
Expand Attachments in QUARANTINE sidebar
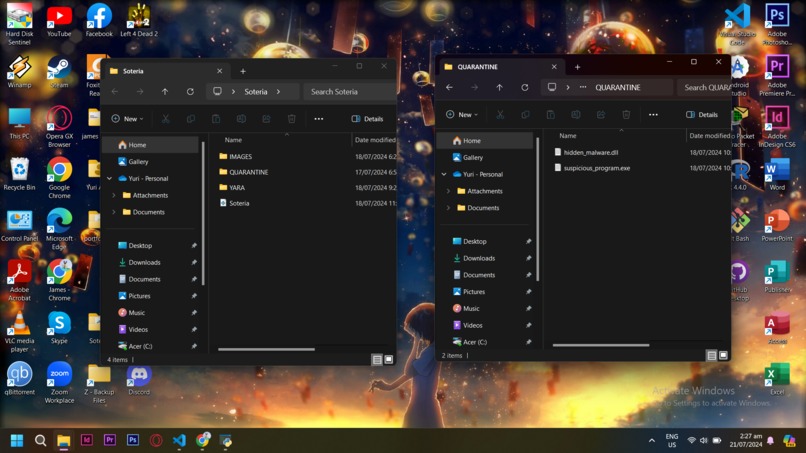point(448,191)
